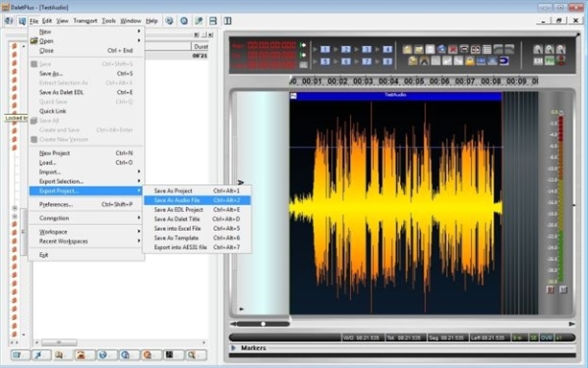Click the left panel horizontal scrollbar thumb
Image resolution: width=588 pixels, height=368 pixels.
coord(59,342)
